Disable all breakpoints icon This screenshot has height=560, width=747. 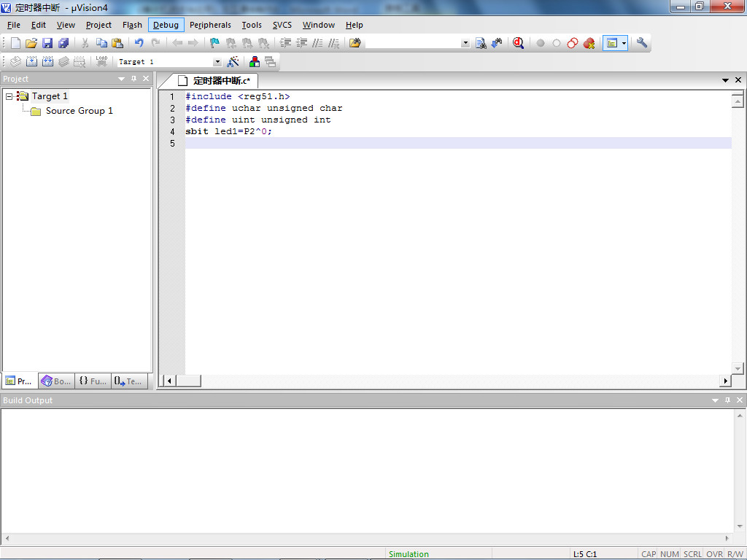click(573, 43)
